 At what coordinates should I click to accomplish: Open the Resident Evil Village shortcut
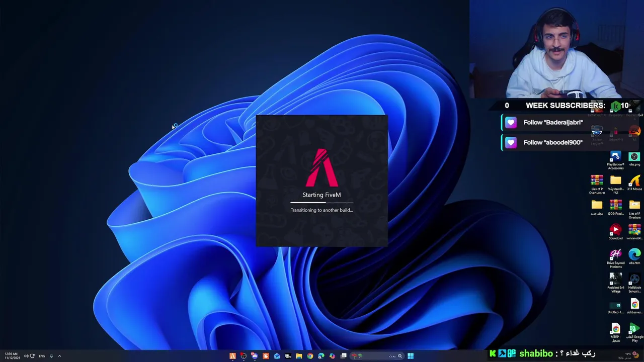(615, 283)
